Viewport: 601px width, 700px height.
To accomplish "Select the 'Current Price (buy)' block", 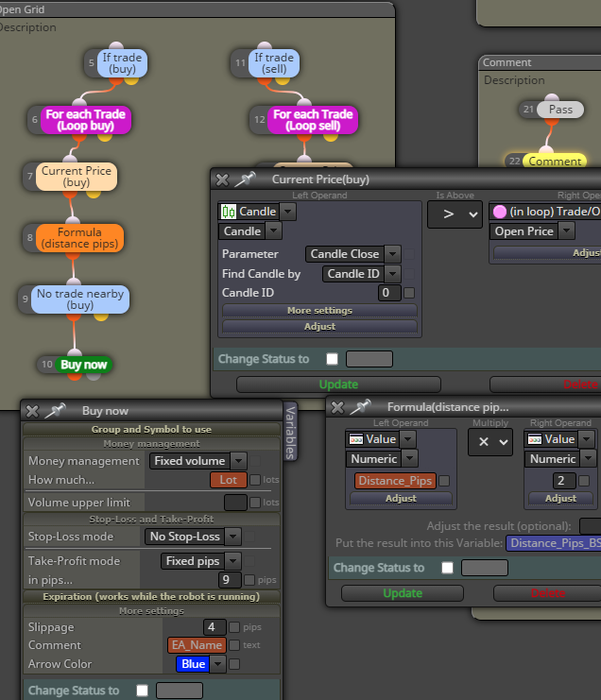I will tap(77, 177).
